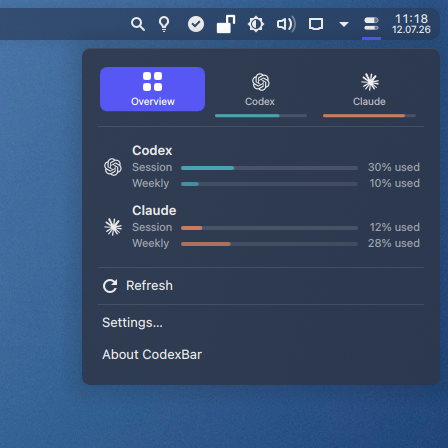Click the date 12.07.26 in the panel
The width and height of the screenshot is (448, 448).
[411, 30]
